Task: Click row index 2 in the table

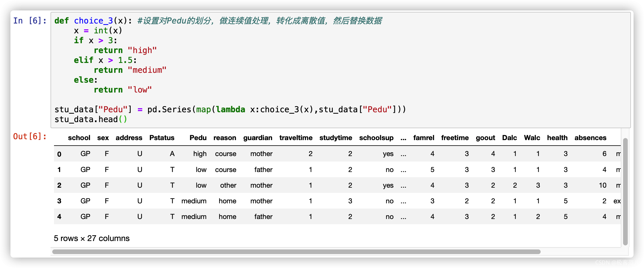Action: click(59, 185)
